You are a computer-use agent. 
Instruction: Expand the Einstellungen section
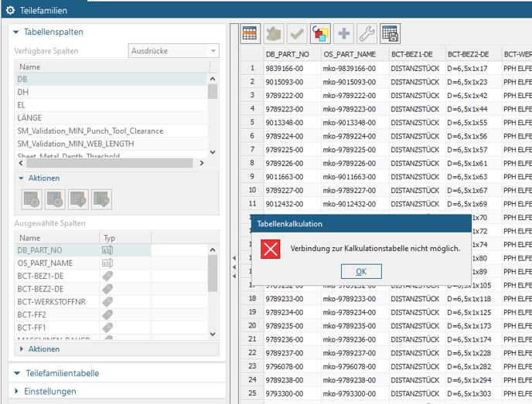[x=16, y=392]
